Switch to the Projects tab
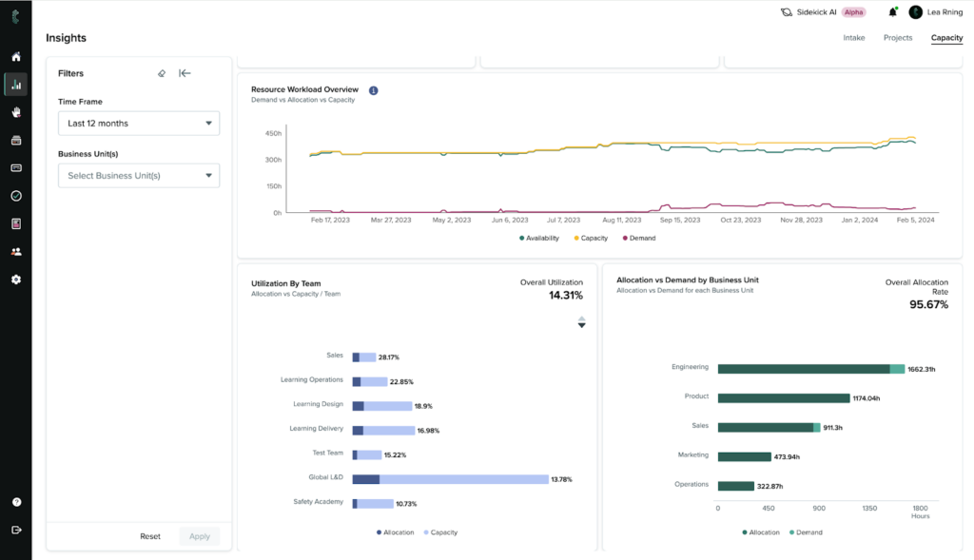Screen dimensions: 974x560 coord(897,38)
